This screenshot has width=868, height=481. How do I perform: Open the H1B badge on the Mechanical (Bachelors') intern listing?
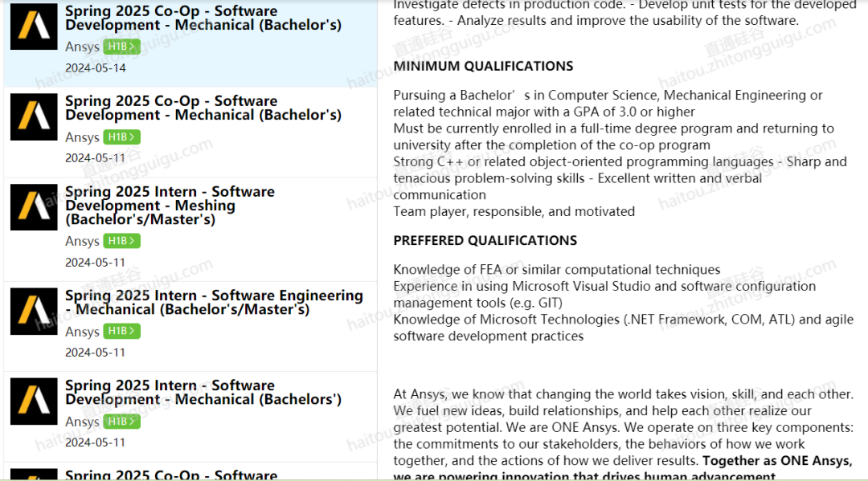(122, 422)
